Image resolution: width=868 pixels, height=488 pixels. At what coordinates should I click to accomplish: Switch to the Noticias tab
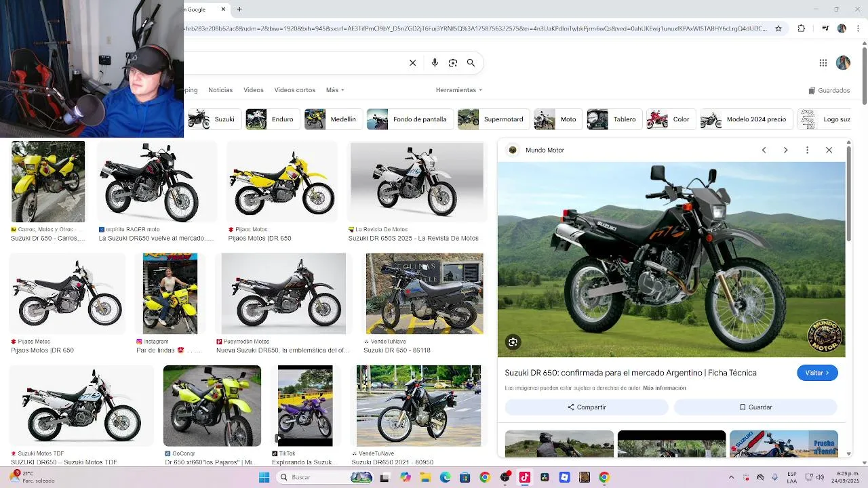click(x=220, y=90)
